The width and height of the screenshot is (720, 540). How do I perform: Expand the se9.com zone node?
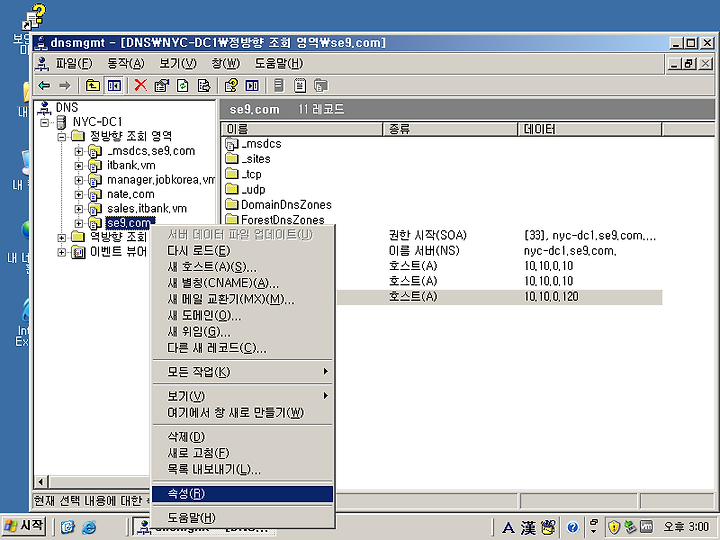[x=79, y=223]
